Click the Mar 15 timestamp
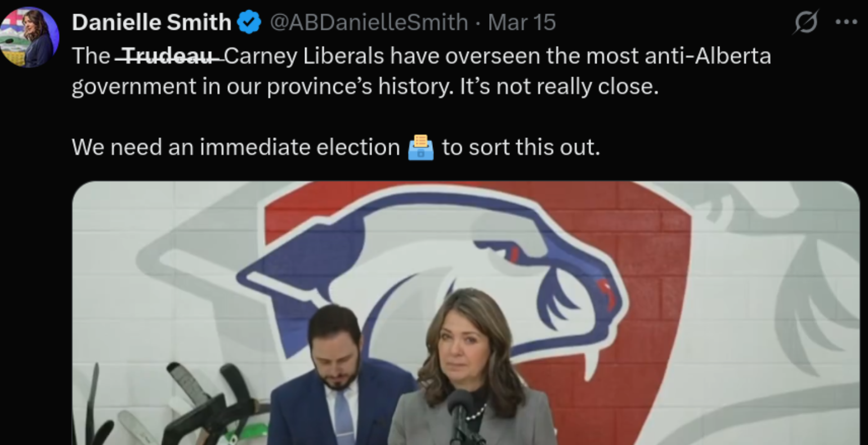Viewport: 868px width, 445px height. click(x=522, y=23)
